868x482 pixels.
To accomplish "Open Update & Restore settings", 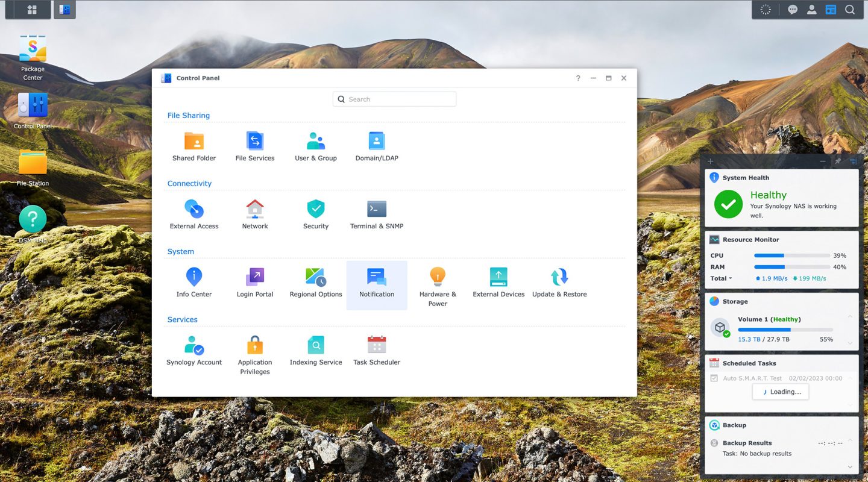I will (559, 283).
